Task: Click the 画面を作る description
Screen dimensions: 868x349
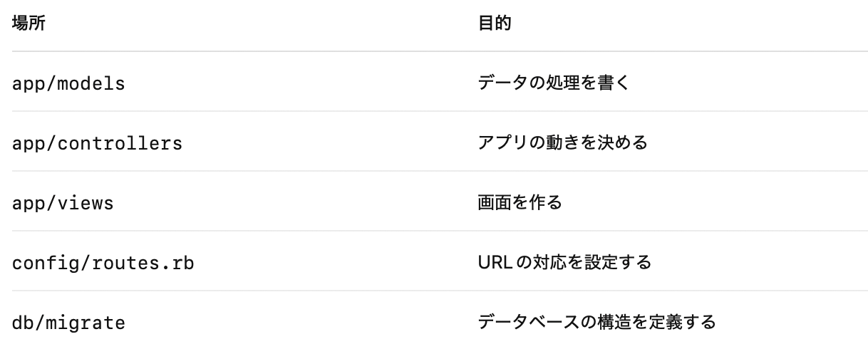Action: pyautogui.click(x=520, y=203)
